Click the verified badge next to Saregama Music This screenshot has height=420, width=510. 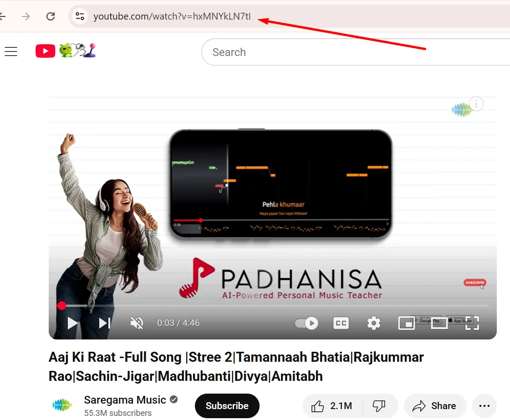point(173,400)
